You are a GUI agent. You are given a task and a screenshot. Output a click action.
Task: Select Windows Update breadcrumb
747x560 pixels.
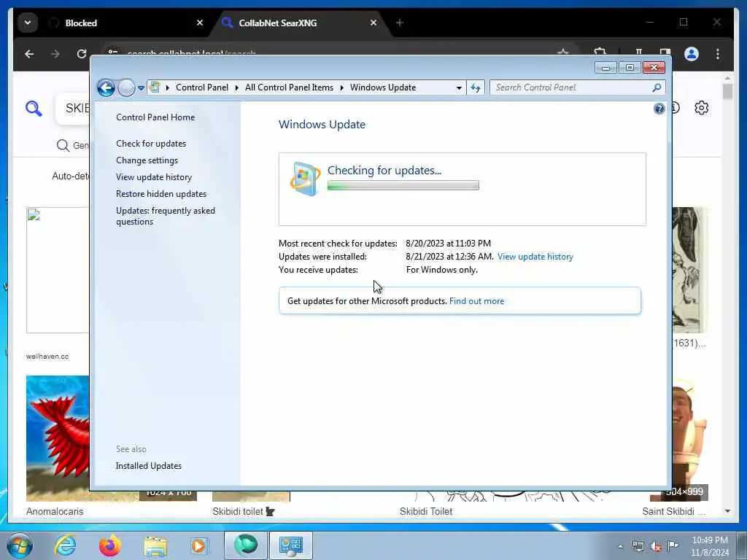(x=383, y=87)
